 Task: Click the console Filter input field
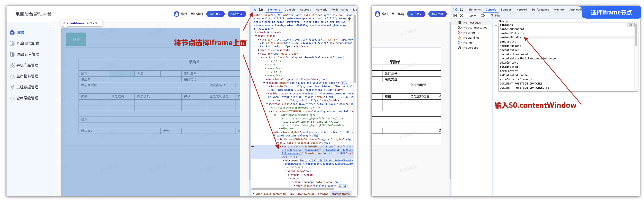[x=535, y=16]
